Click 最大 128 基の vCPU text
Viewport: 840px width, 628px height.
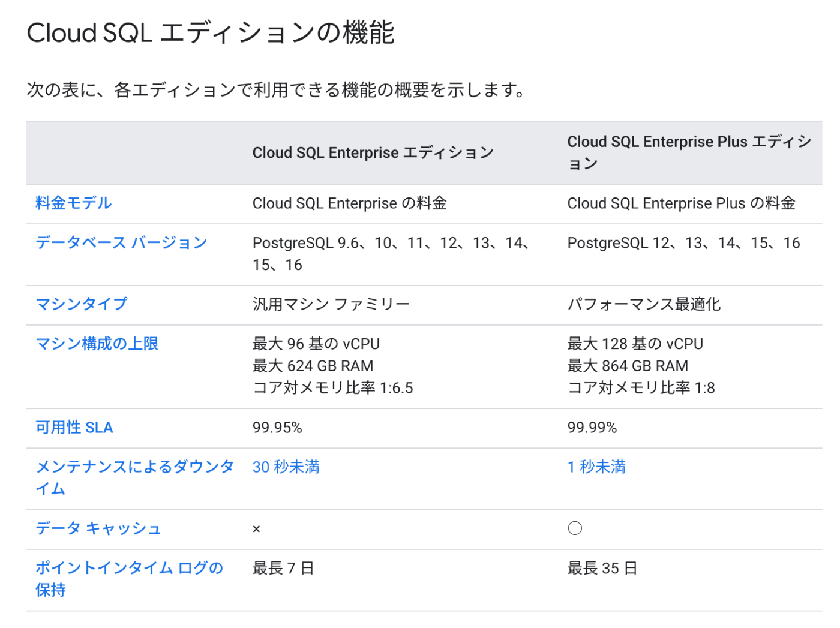pos(635,344)
